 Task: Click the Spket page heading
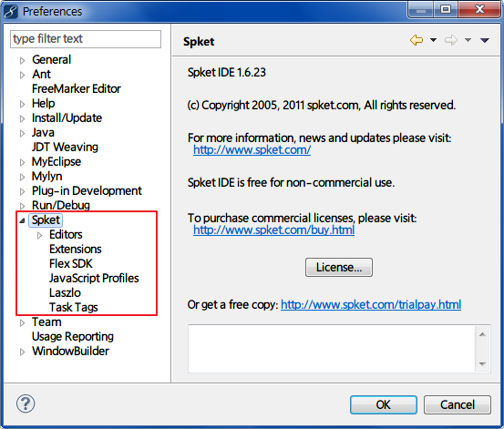click(x=199, y=42)
